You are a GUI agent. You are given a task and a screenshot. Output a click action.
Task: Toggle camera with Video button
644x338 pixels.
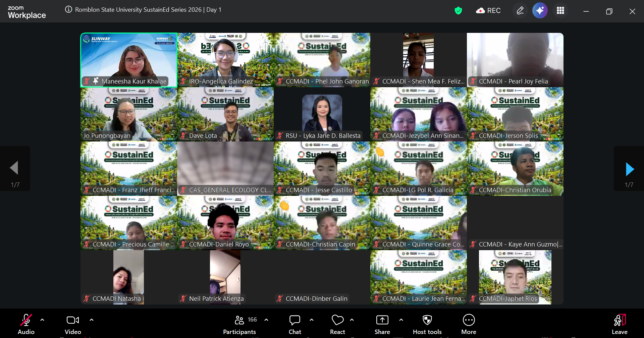point(73,324)
